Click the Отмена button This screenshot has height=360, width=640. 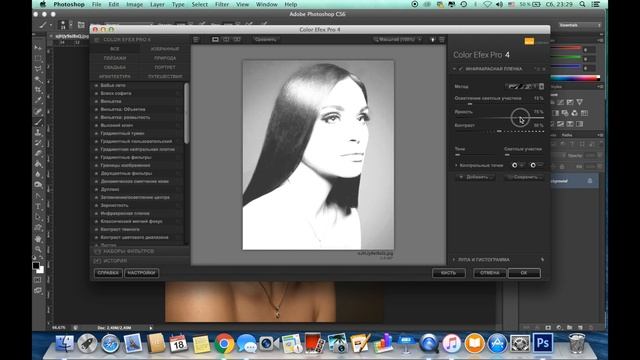coord(489,273)
